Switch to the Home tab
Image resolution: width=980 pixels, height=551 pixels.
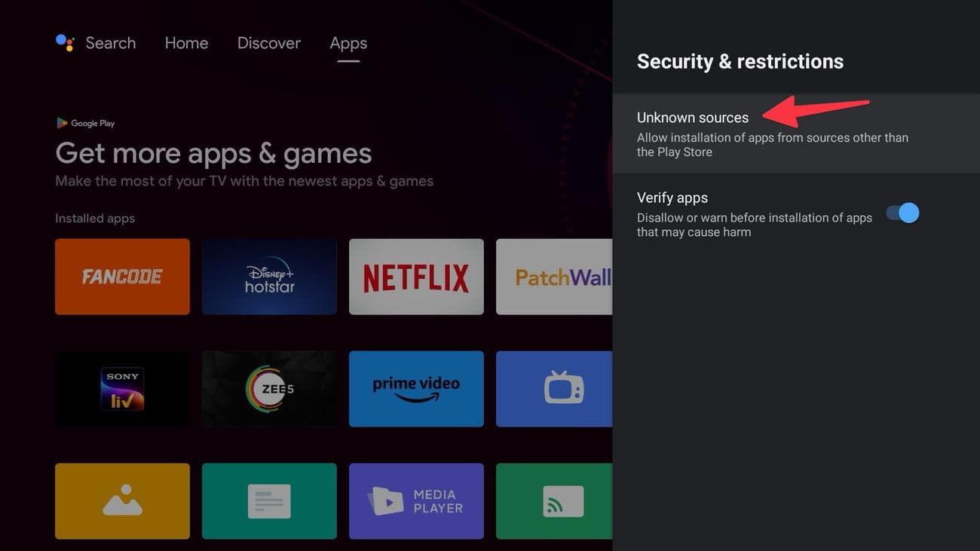coord(186,42)
